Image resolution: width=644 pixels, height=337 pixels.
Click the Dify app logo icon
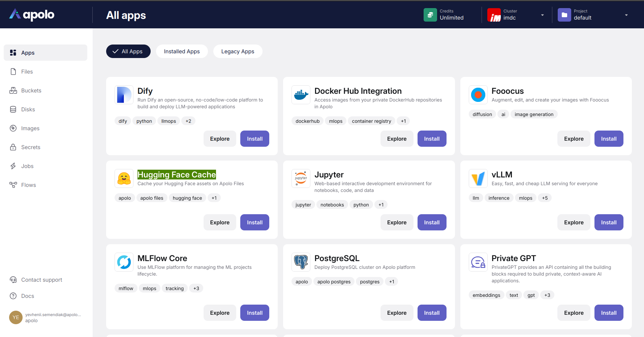(x=124, y=95)
